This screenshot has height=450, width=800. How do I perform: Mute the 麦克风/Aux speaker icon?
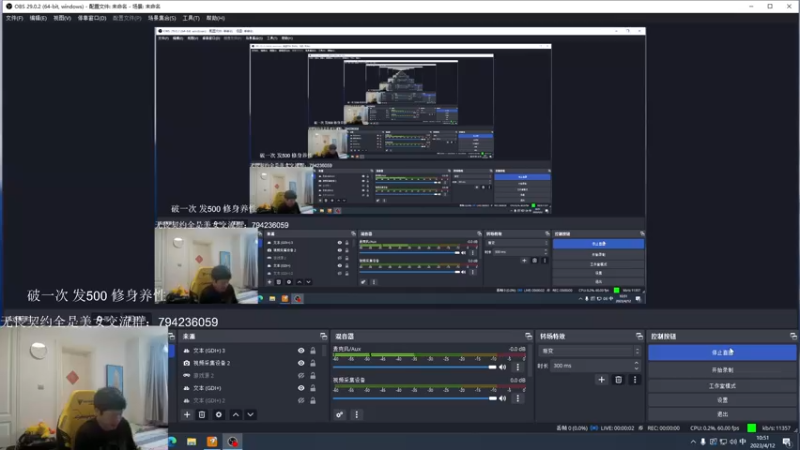504,367
